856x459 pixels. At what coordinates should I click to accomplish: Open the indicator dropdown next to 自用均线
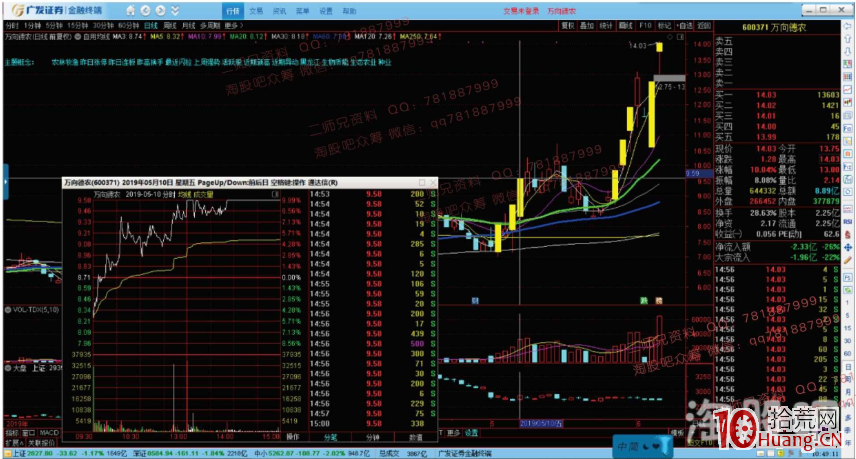pyautogui.click(x=78, y=37)
